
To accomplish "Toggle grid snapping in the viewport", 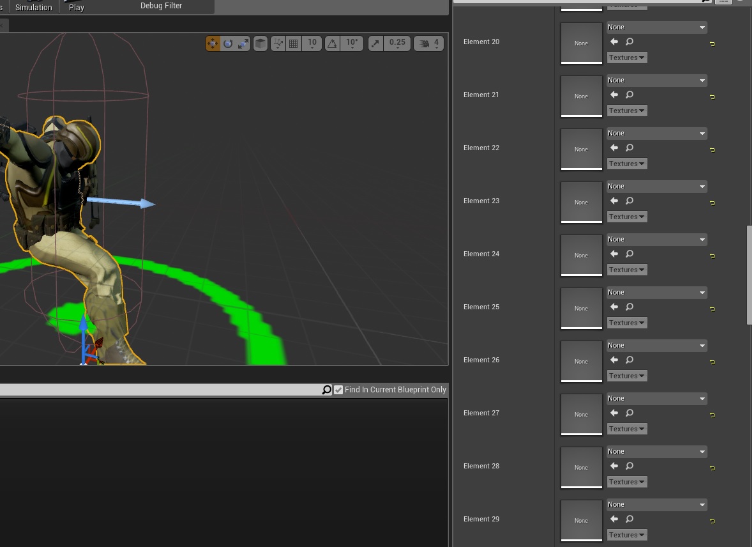I will (x=293, y=43).
